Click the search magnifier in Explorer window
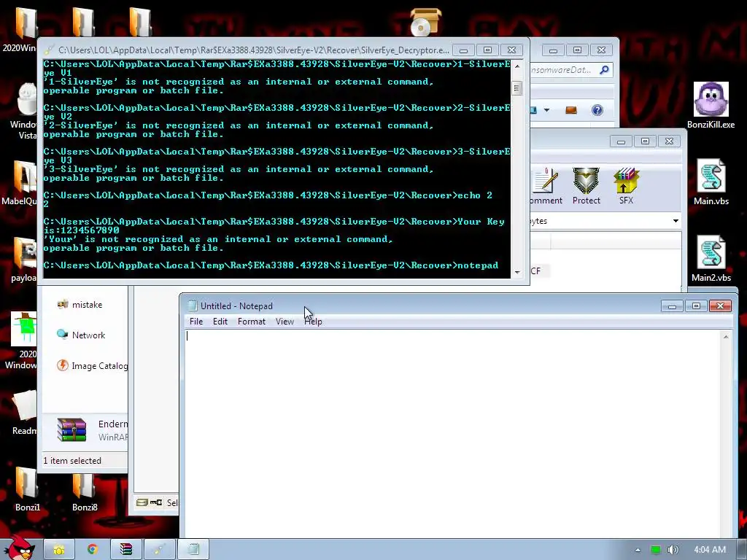Image resolution: width=747 pixels, height=560 pixels. [x=604, y=70]
